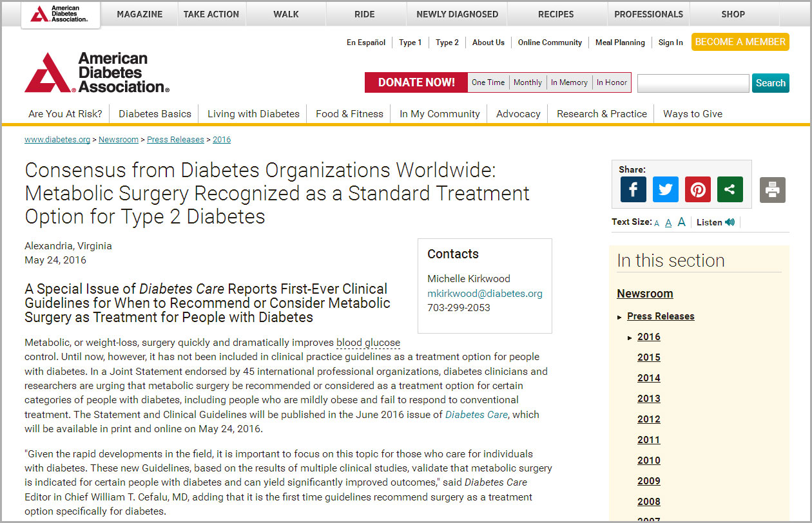The height and width of the screenshot is (523, 812).
Task: Open 2014 press releases
Action: (x=648, y=378)
